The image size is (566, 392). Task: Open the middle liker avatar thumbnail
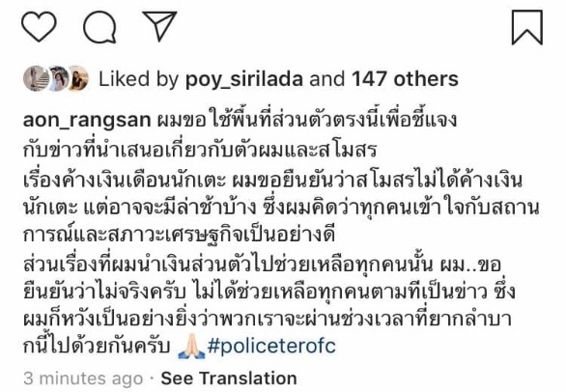[x=58, y=78]
